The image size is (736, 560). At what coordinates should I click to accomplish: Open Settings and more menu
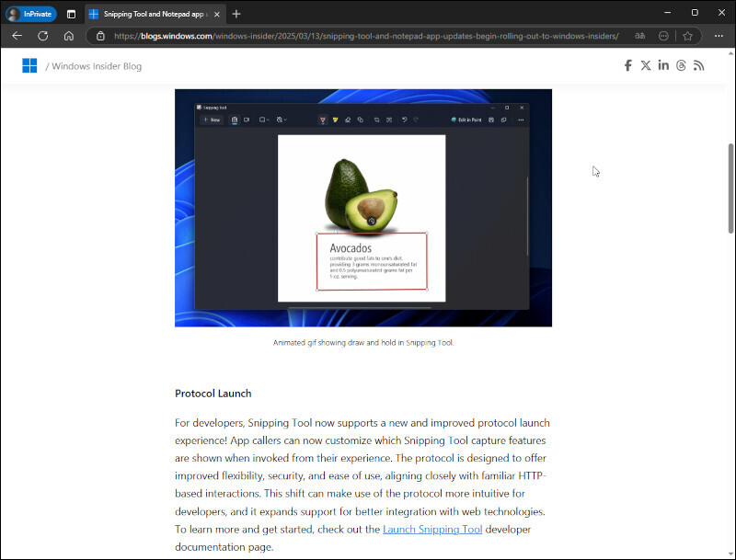[x=719, y=36]
